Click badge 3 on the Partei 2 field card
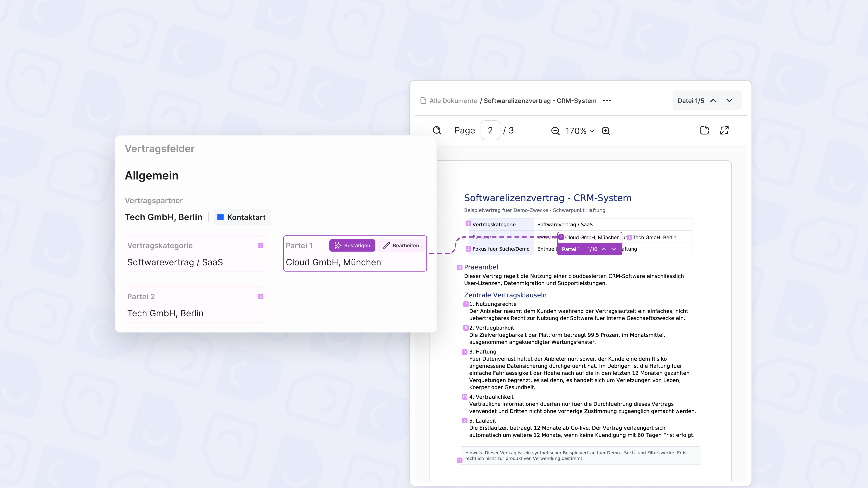 point(260,296)
